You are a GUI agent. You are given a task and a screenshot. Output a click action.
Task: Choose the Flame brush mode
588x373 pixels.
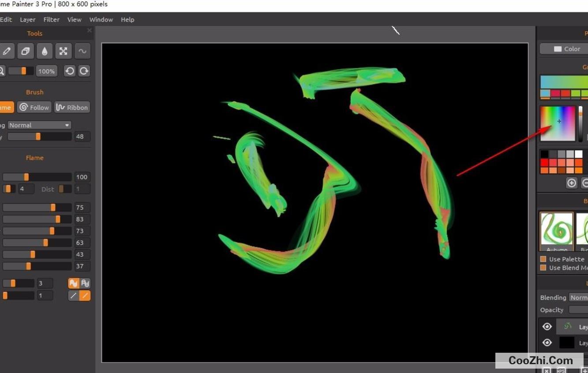coord(6,107)
